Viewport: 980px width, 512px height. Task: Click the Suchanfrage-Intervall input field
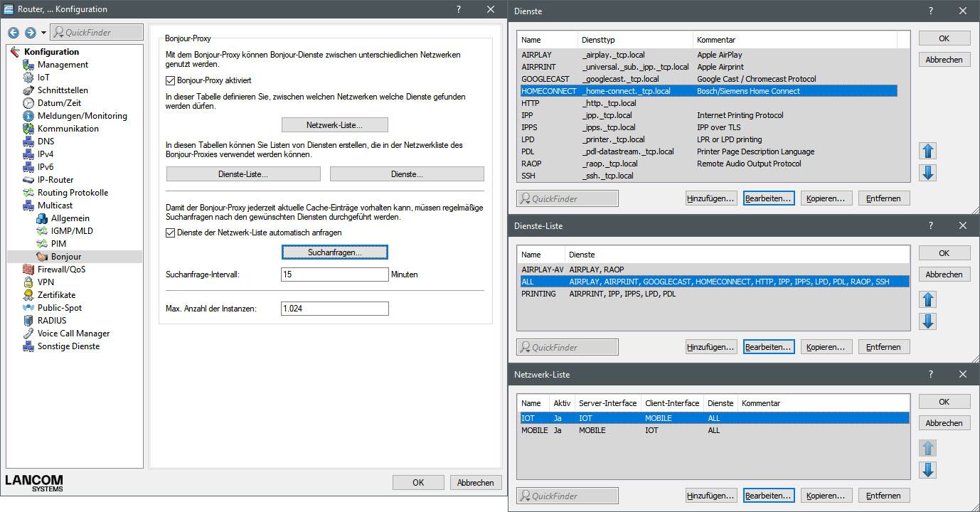click(334, 274)
